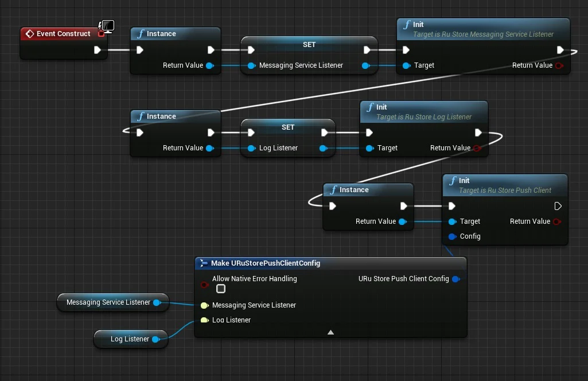Click function icon of Init Ru Store Messaging Service Listener
Image resolution: width=588 pixels, height=381 pixels.
[407, 24]
